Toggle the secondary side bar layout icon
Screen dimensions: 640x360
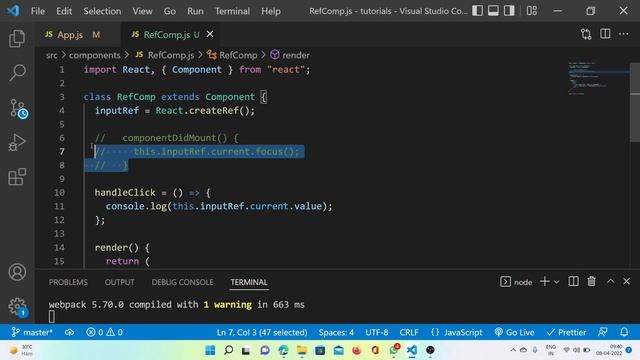(509, 11)
